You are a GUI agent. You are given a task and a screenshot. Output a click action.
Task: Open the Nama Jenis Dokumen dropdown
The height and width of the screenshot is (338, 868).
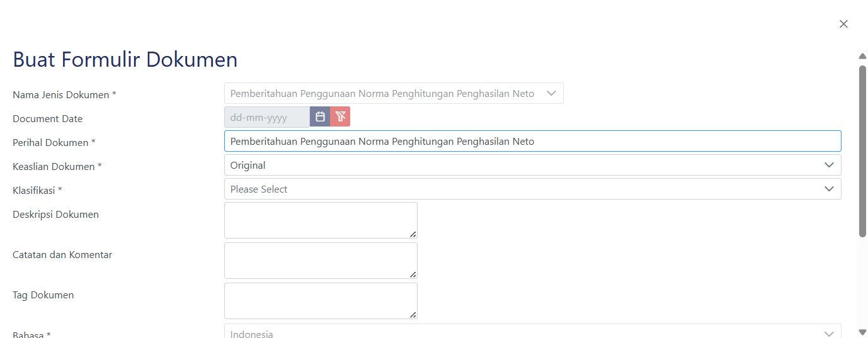coord(394,94)
